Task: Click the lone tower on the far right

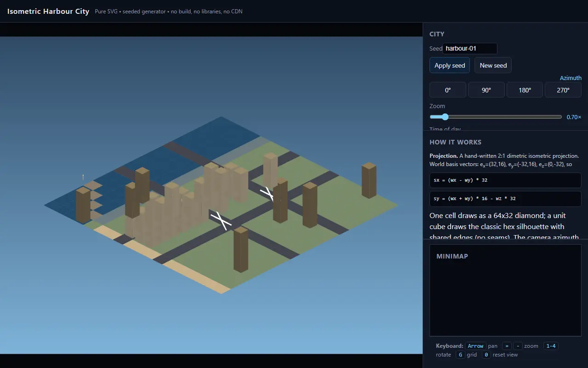Action: coord(369,180)
